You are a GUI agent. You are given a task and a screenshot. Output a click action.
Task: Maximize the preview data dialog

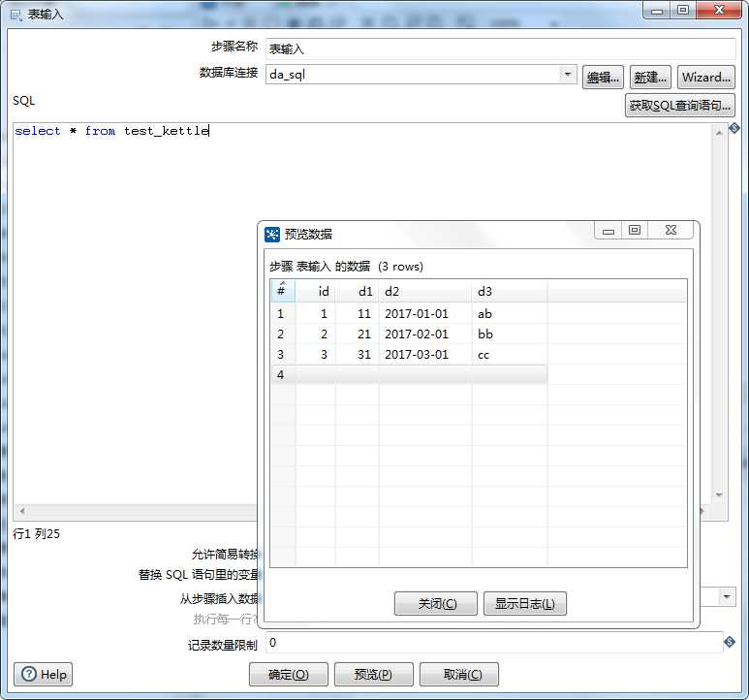point(635,230)
